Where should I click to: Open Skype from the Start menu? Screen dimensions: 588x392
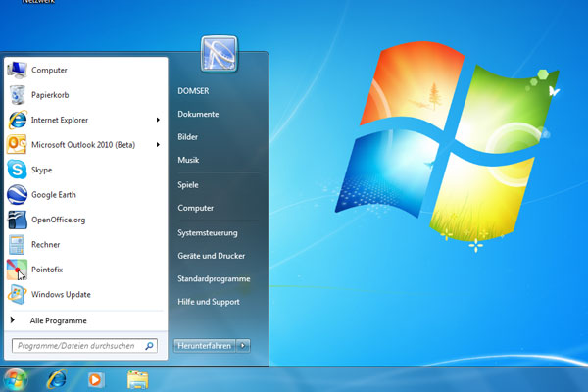(41, 170)
